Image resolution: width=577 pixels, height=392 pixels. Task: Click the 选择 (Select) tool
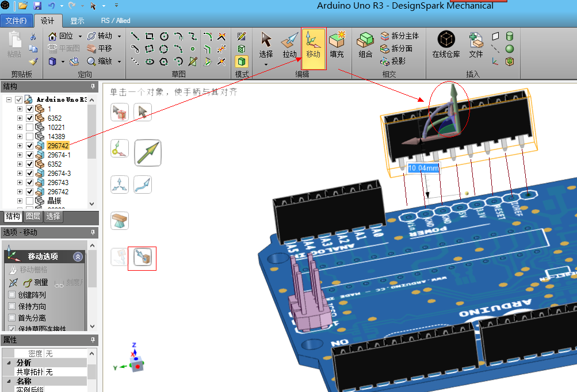266,45
